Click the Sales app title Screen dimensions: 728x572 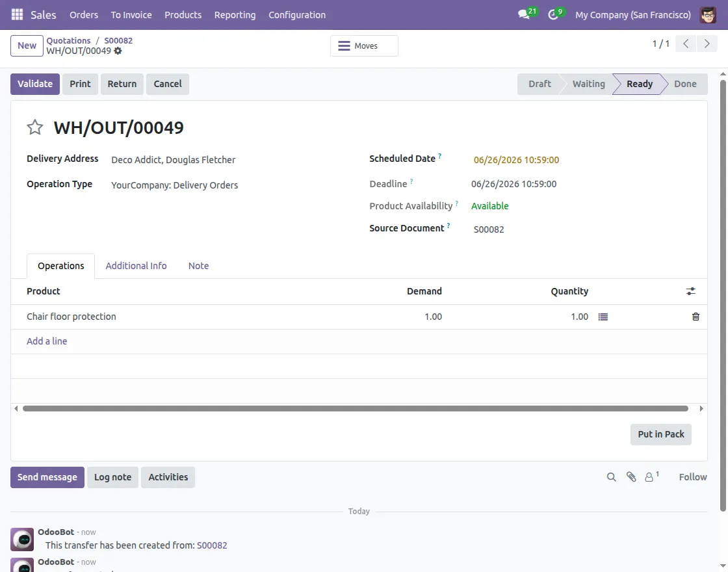pyautogui.click(x=43, y=15)
